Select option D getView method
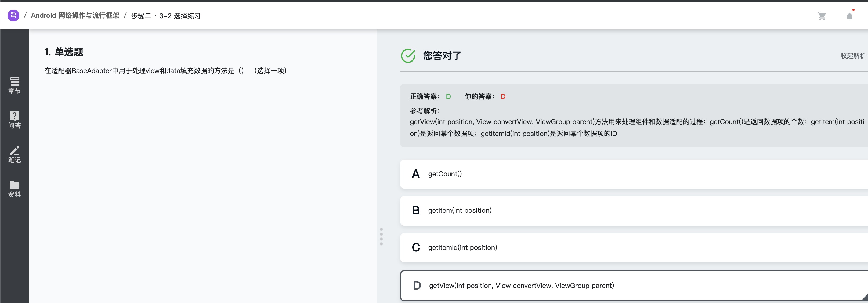This screenshot has height=303, width=868. click(634, 286)
